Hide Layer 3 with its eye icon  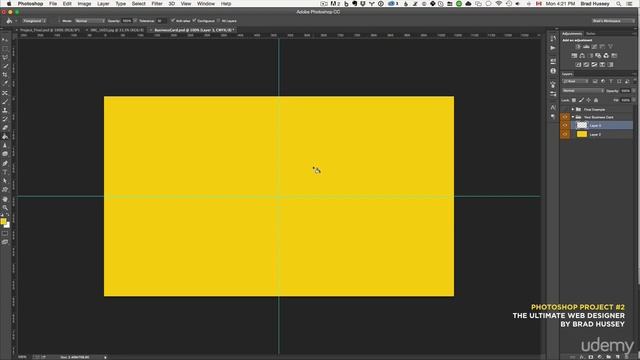tap(565, 125)
